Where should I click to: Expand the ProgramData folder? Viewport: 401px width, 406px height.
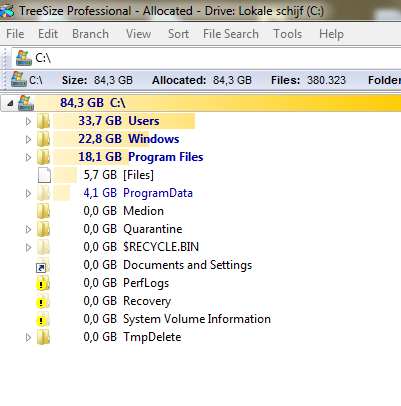pos(28,193)
